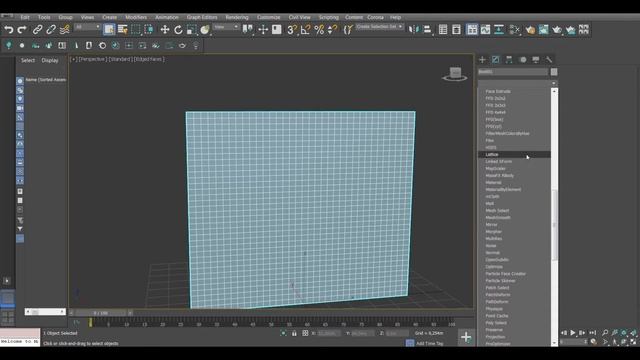Open the Rendered Frame Window icon
Screen dimensions: 640x360
[544, 29]
